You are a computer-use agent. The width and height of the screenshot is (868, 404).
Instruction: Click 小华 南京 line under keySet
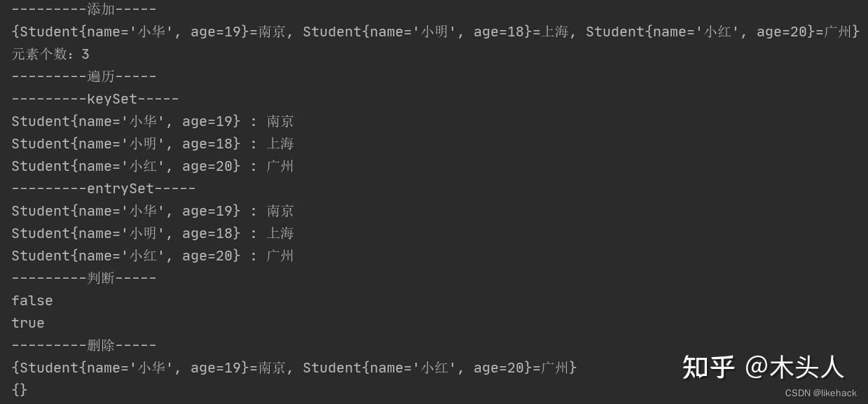(x=153, y=121)
